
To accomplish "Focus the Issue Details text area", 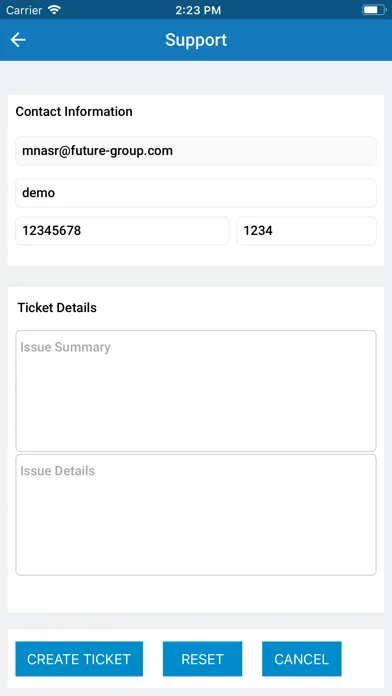I will 196,515.
